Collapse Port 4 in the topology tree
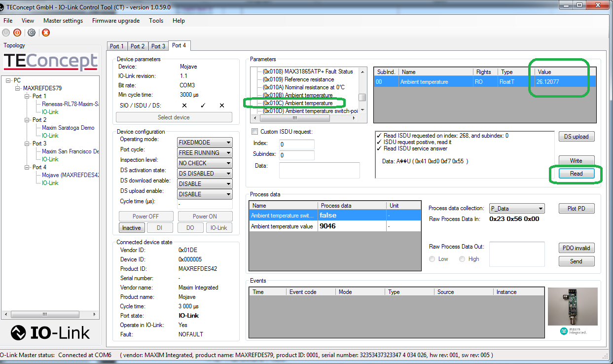This screenshot has width=613, height=364. pyautogui.click(x=28, y=167)
